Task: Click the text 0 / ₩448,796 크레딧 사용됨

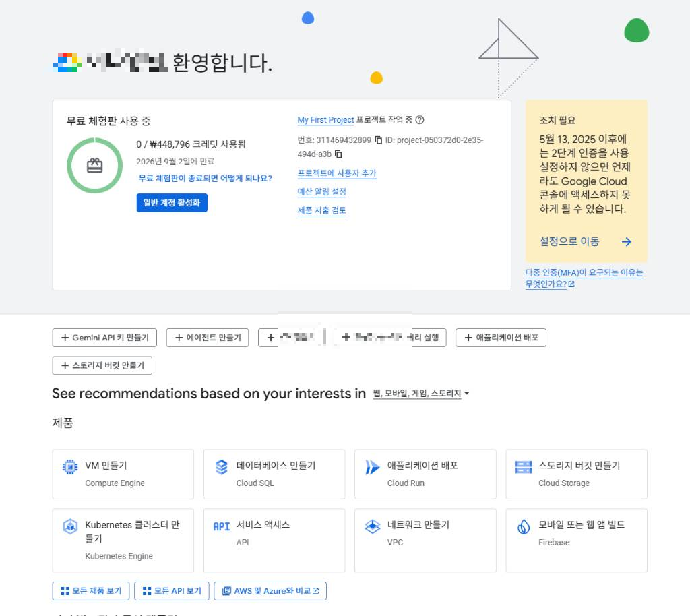Action: [191, 144]
